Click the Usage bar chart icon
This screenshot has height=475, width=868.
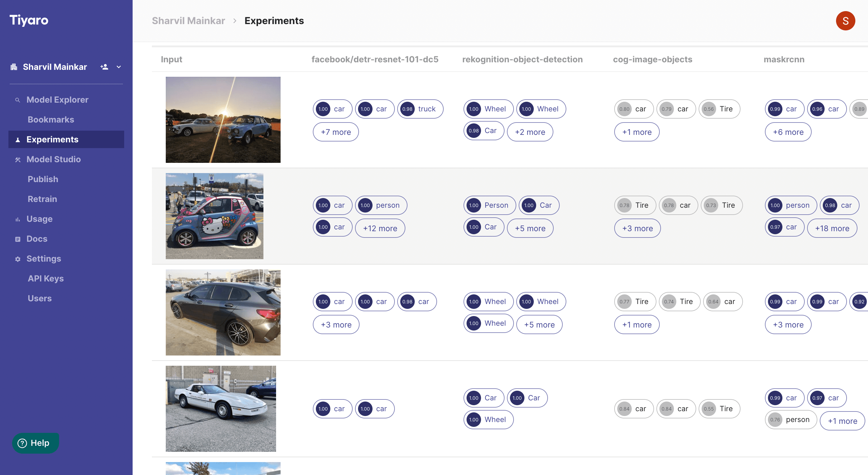point(18,219)
